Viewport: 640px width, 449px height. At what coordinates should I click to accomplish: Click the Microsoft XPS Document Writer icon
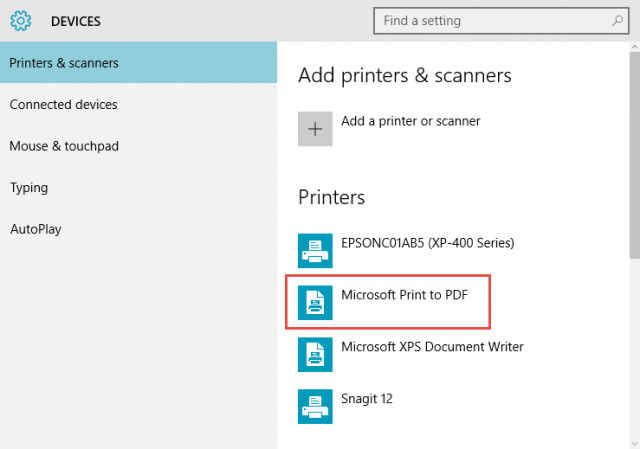click(315, 353)
